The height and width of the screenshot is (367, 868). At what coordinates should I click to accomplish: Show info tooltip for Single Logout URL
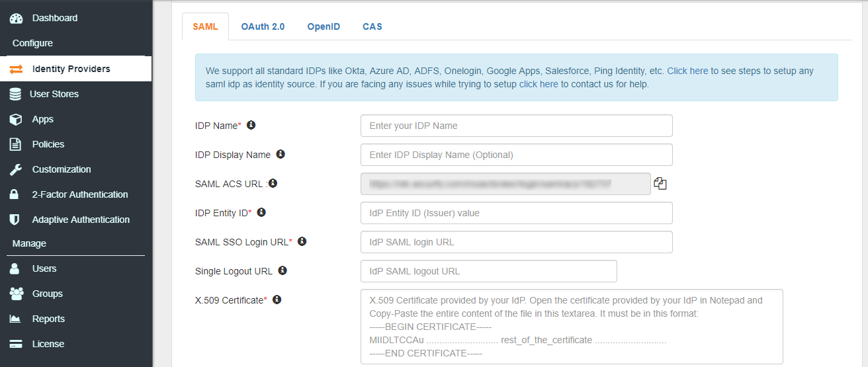point(282,270)
